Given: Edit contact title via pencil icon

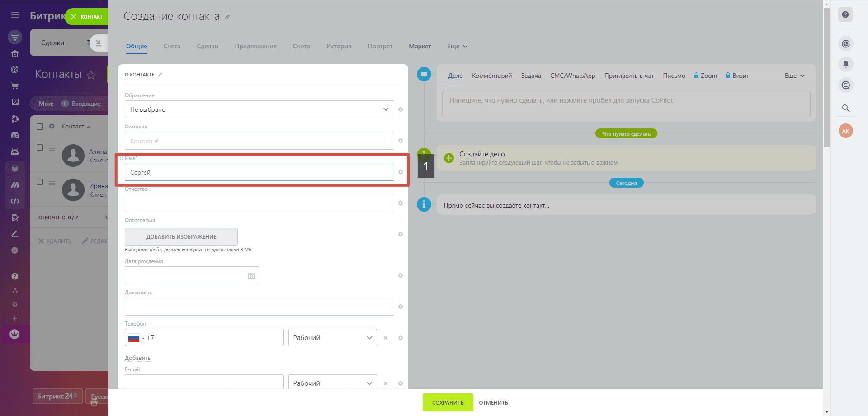Looking at the screenshot, I should pos(227,17).
